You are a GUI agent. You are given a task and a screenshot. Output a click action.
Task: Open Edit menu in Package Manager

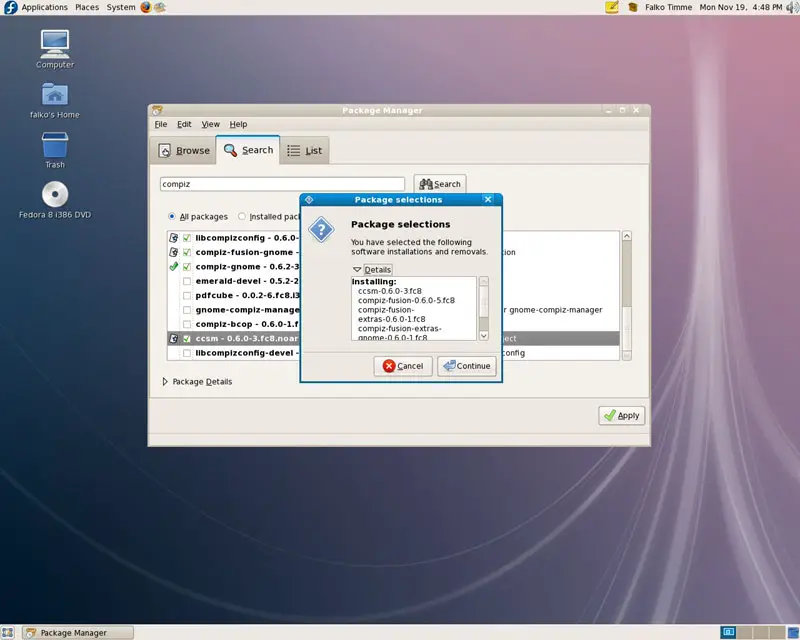click(184, 124)
